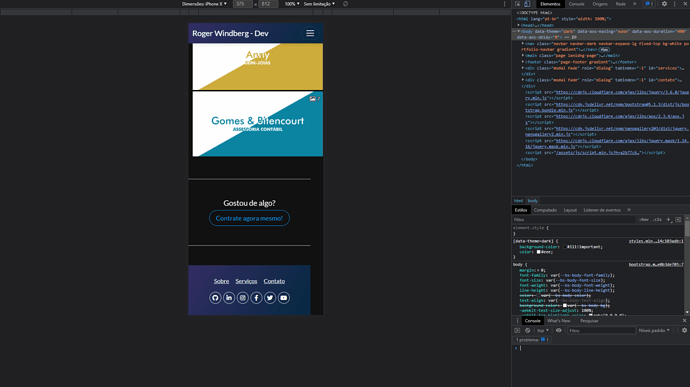The image size is (690, 387).
Task: Switch to the Origens tab
Action: point(600,4)
